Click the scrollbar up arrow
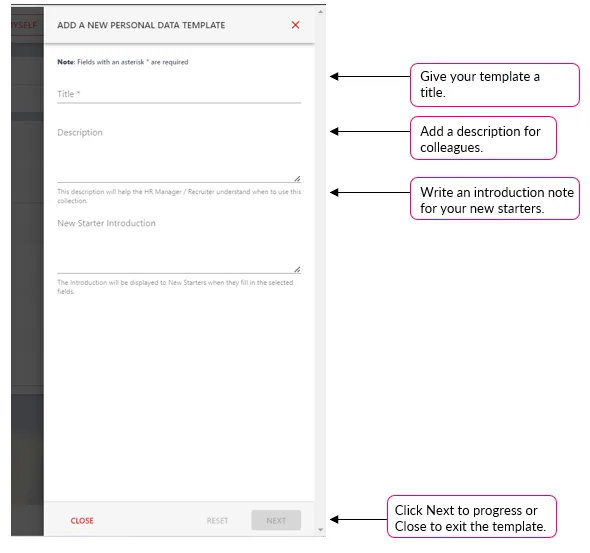 click(321, 12)
